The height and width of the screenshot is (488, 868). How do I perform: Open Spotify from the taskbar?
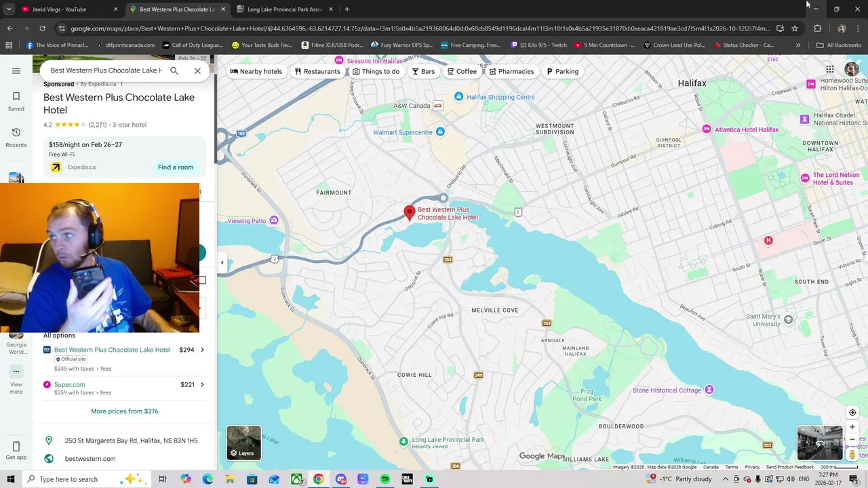(385, 479)
